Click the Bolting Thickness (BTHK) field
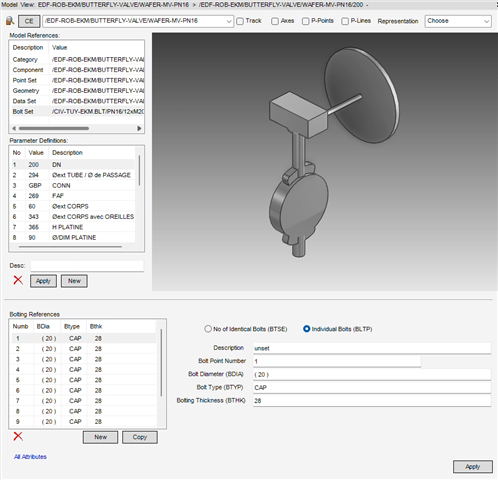The image size is (498, 480). [372, 401]
